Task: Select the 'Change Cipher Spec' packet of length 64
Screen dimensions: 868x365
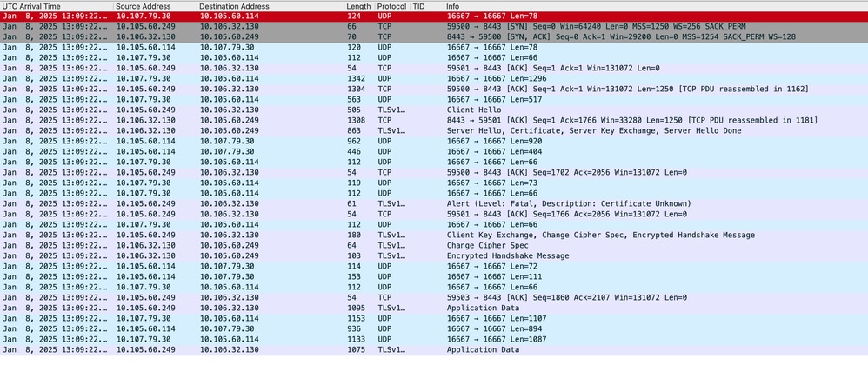Action: 434,245
